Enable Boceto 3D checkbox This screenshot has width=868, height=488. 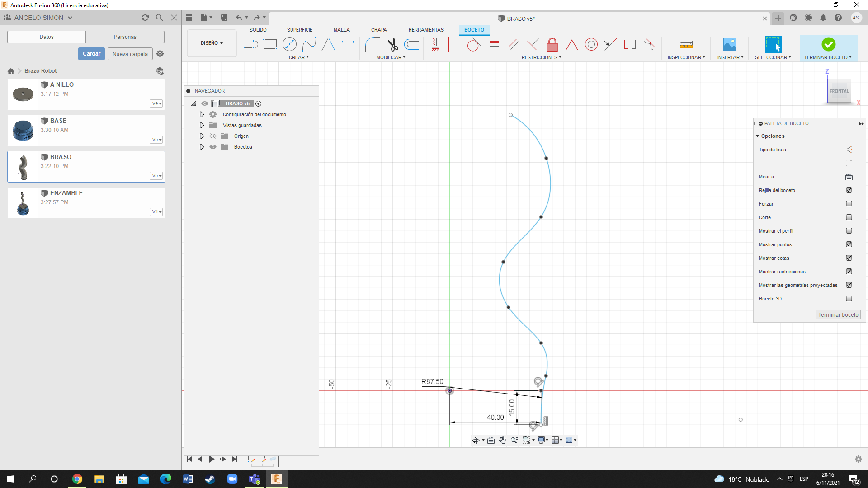(x=849, y=299)
